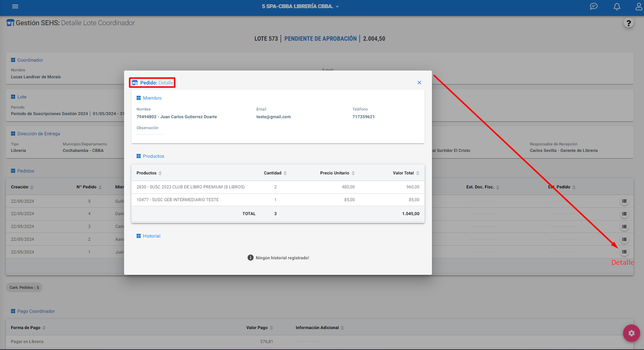Screen dimensions: 644x350
Task: Click the member name Juan Carlos Gutierrez Duarte
Action: click(188, 117)
